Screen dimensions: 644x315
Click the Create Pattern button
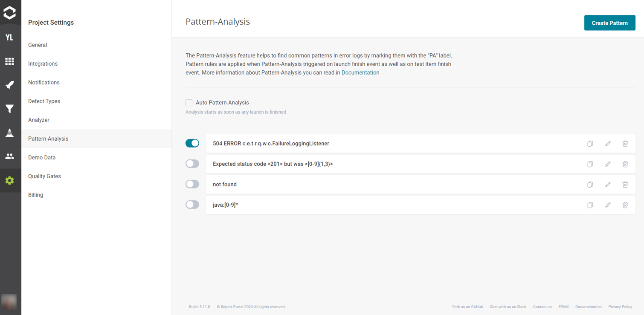609,23
